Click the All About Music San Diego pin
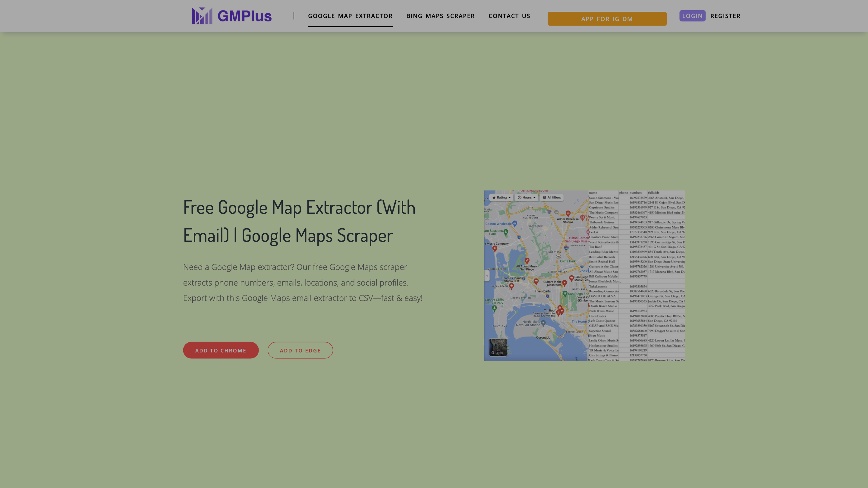Viewport: 868px width, 488px height. click(527, 261)
